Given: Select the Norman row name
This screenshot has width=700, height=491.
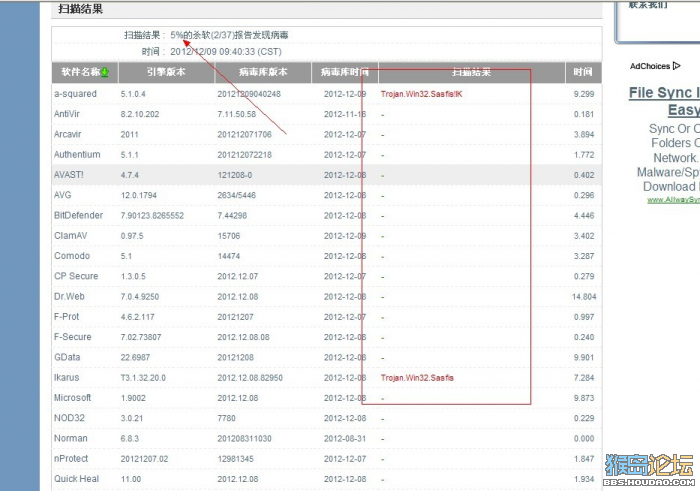Looking at the screenshot, I should [71, 438].
